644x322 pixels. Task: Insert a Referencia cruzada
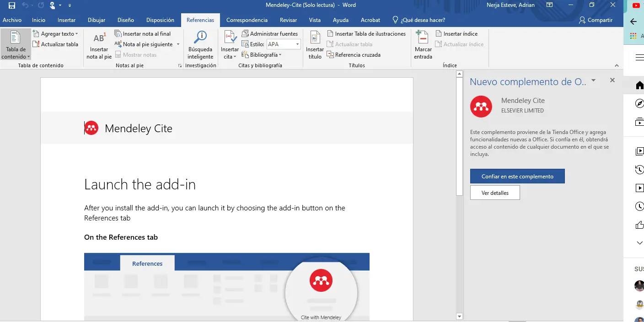coord(354,55)
